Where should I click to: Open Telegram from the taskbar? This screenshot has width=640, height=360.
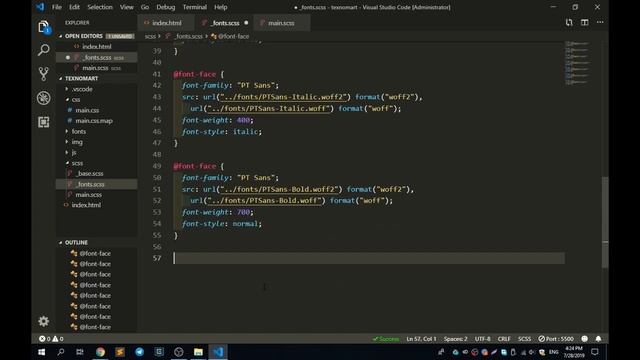(x=139, y=352)
